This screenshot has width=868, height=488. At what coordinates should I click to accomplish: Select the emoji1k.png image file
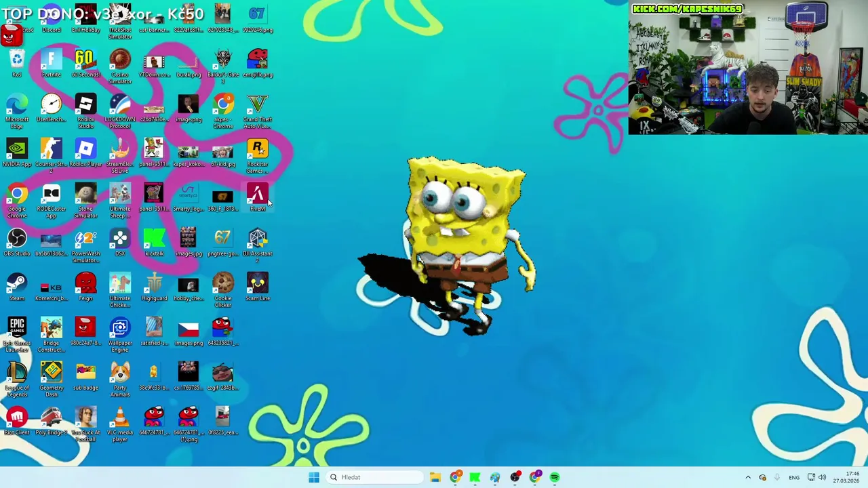(x=258, y=63)
